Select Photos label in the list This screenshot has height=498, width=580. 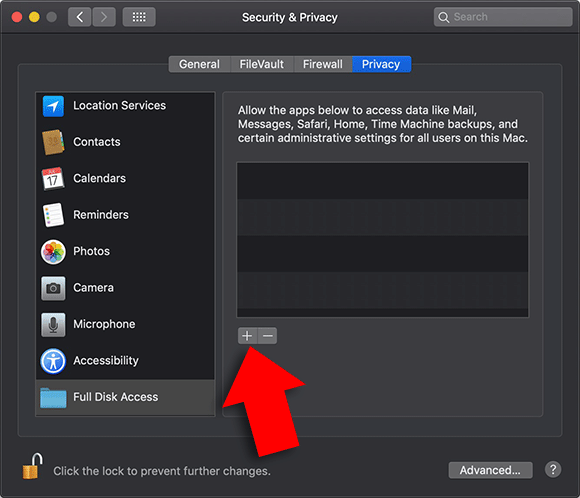(91, 251)
